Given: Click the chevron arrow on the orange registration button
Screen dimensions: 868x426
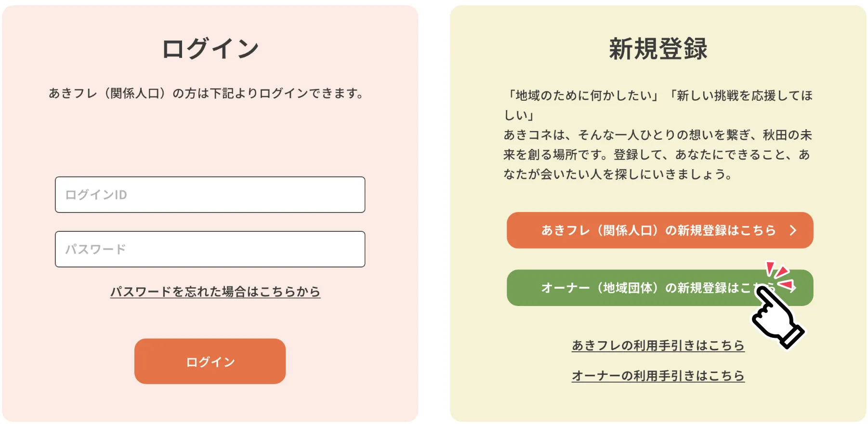Looking at the screenshot, I should coord(793,230).
